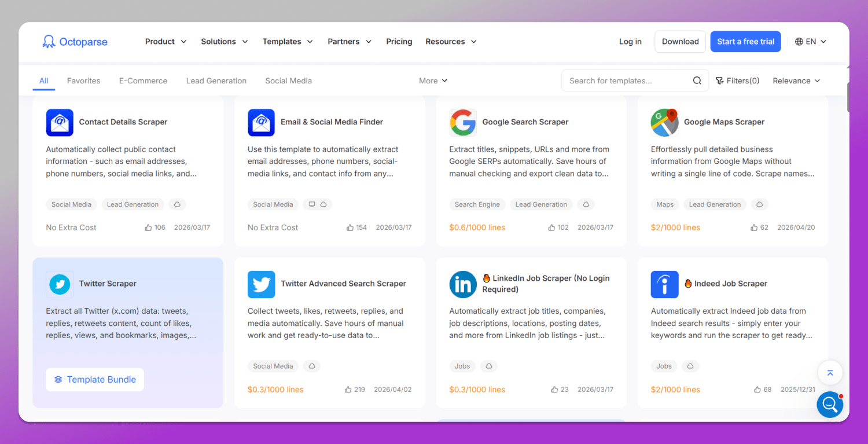The width and height of the screenshot is (868, 444).
Task: Open the chat support bubble
Action: click(830, 404)
